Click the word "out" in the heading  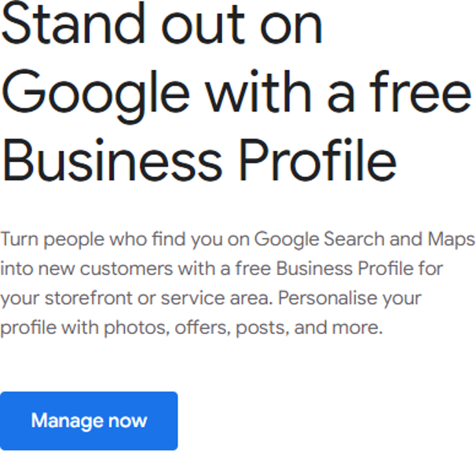pyautogui.click(x=203, y=26)
